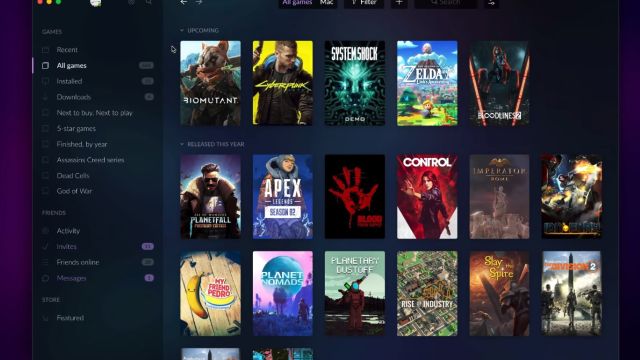
Task: Collapse the Upcoming section
Action: pyautogui.click(x=182, y=30)
